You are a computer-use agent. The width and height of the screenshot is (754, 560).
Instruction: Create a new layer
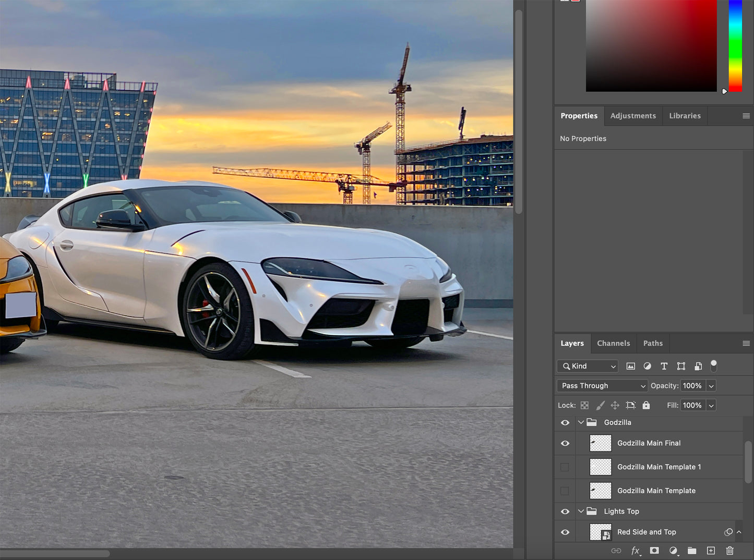coord(711,551)
